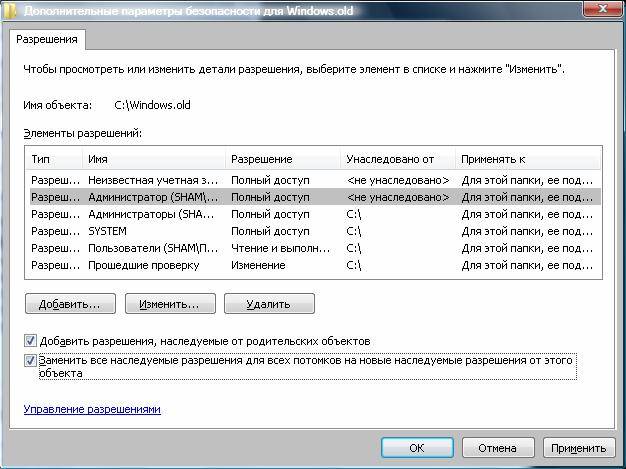The height and width of the screenshot is (469, 626).
Task: Confirm the dialog with OK
Action: (x=416, y=448)
